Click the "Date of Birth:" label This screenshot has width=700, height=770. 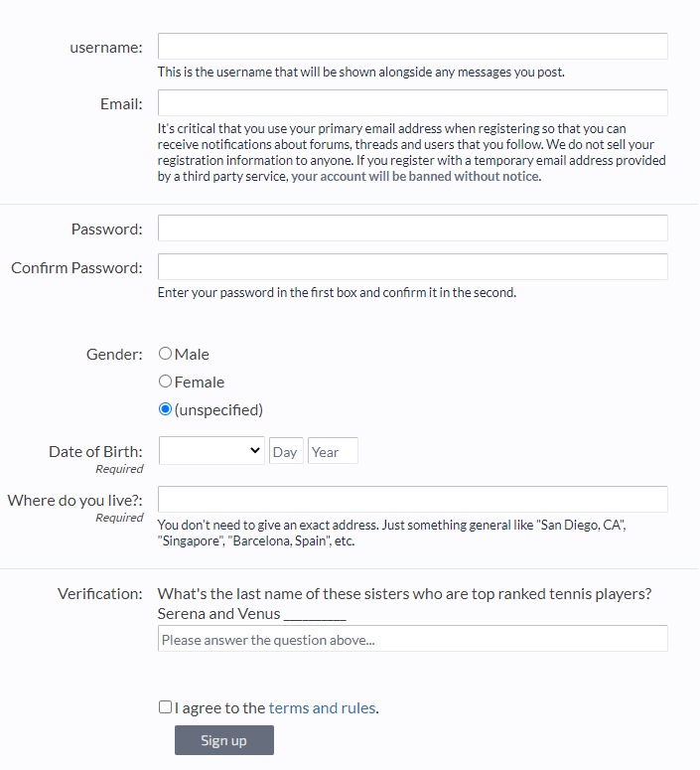coord(95,451)
